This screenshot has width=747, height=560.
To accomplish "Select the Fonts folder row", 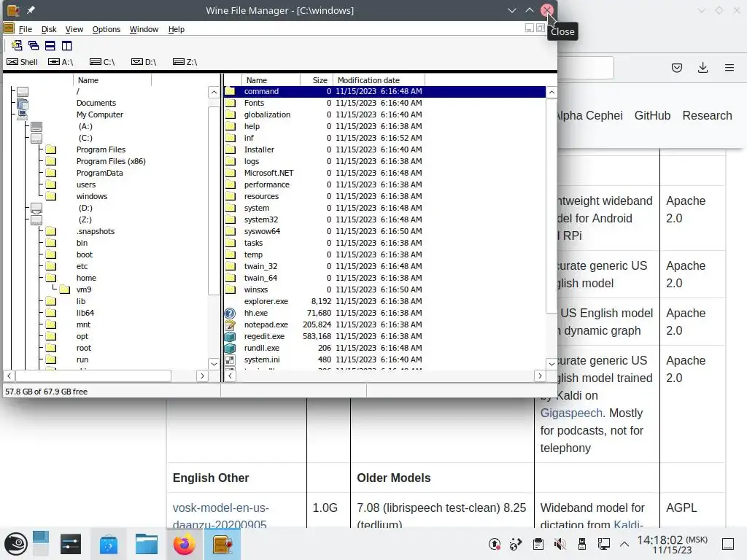I will tap(384, 103).
